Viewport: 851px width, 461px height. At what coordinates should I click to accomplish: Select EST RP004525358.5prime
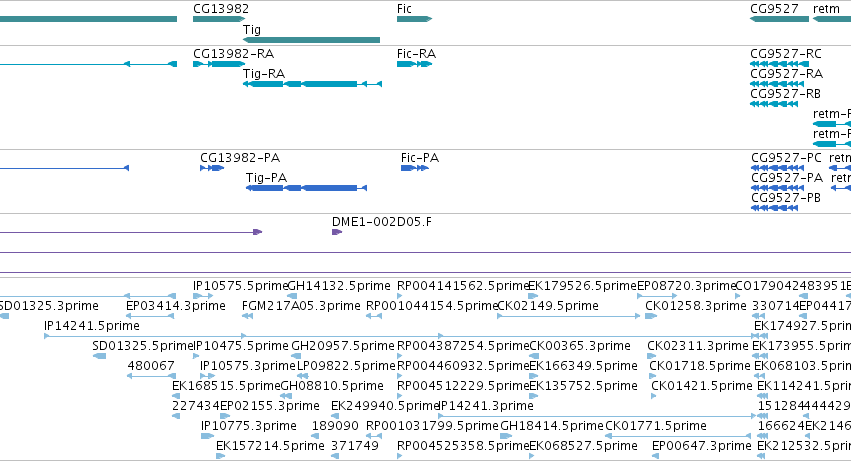pos(463,447)
